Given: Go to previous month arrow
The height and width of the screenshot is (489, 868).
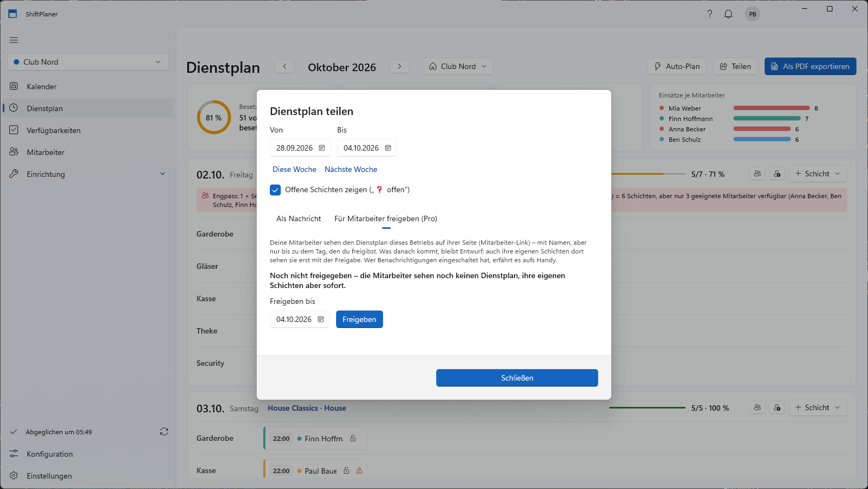Looking at the screenshot, I should [285, 66].
